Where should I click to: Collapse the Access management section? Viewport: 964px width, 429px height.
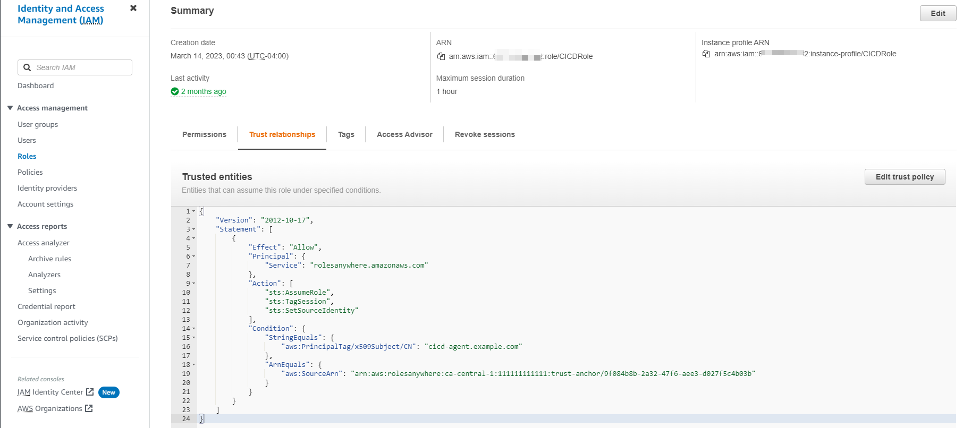10,108
